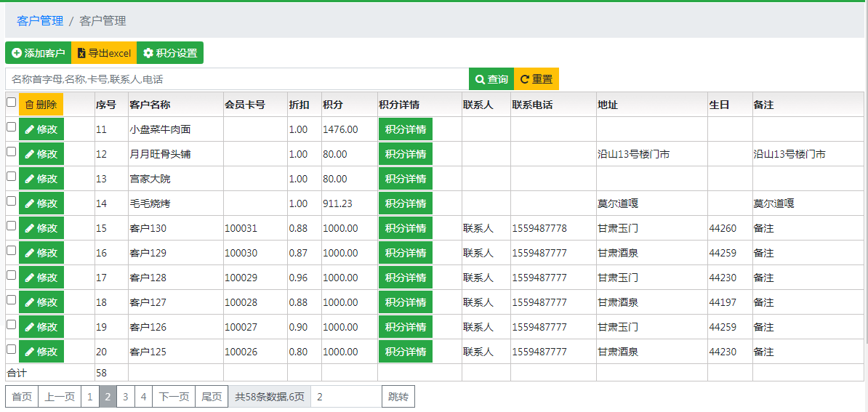This screenshot has height=412, width=868.
Task: Edit 毛毛烧烤 with 修改 button
Action: [41, 203]
